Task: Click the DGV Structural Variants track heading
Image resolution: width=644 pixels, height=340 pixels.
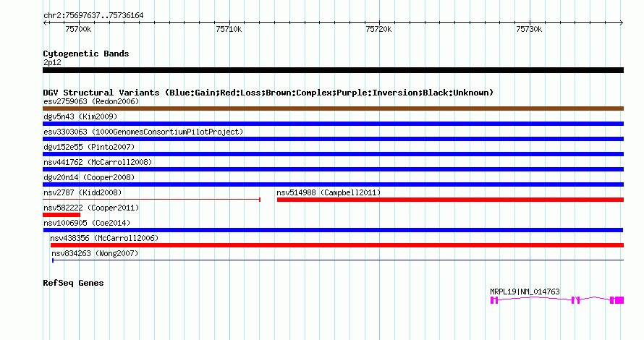Action: pos(268,93)
